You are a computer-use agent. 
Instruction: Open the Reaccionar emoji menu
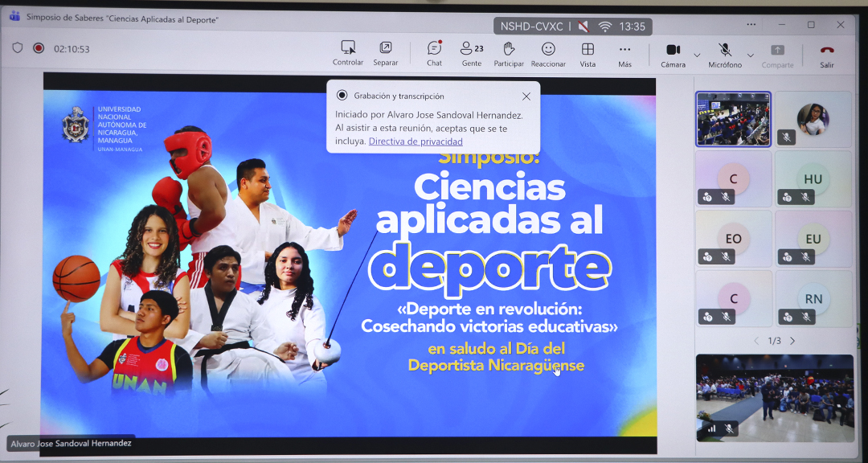click(x=548, y=53)
